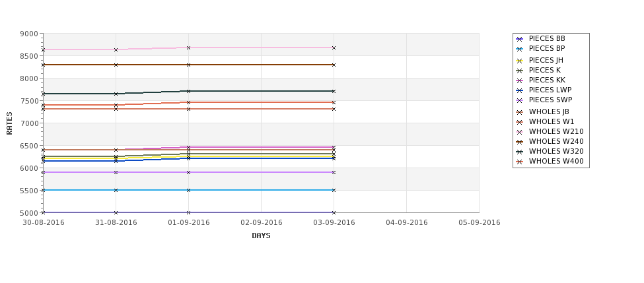Click the PIECES JH yellow legend marker
The image size is (644, 283).
[520, 61]
